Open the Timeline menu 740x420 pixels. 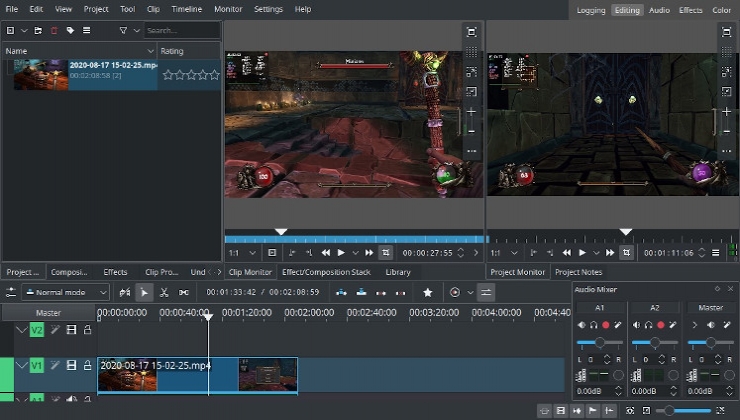click(186, 9)
